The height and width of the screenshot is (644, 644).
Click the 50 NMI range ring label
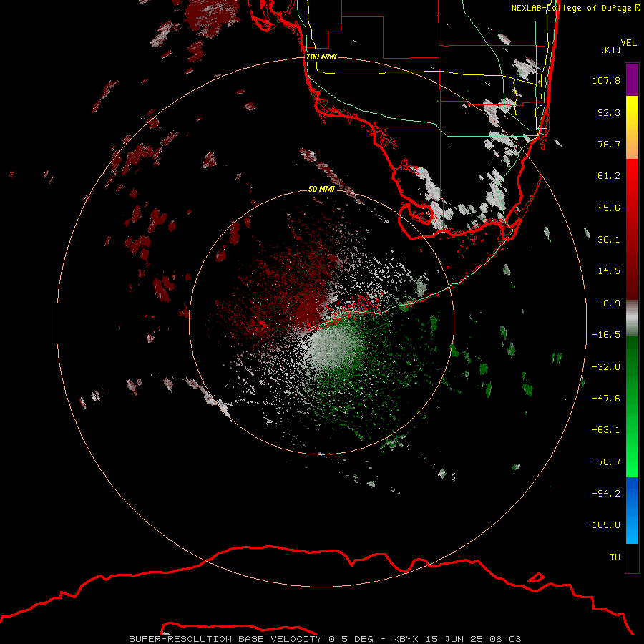321,189
